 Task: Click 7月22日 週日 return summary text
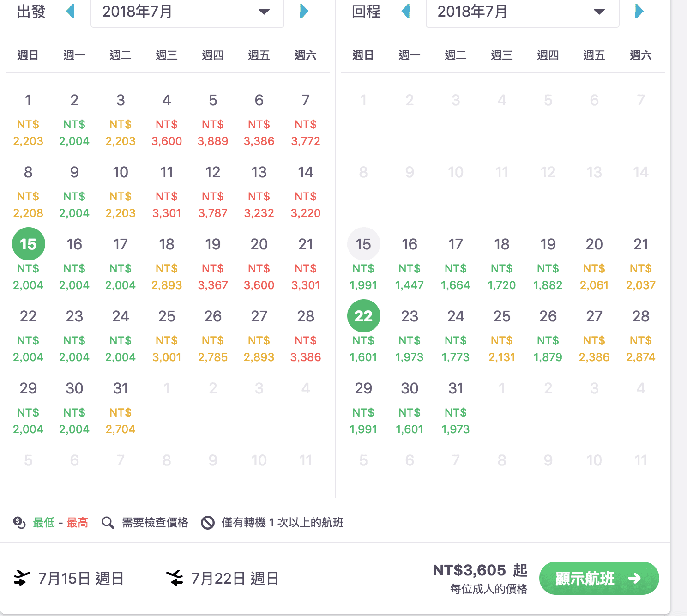point(235,578)
